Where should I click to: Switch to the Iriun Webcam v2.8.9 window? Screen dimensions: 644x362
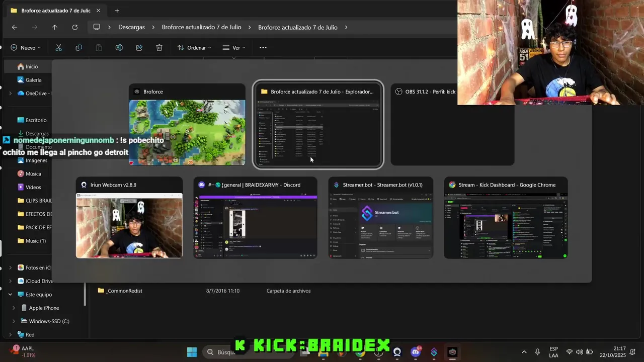pyautogui.click(x=129, y=217)
